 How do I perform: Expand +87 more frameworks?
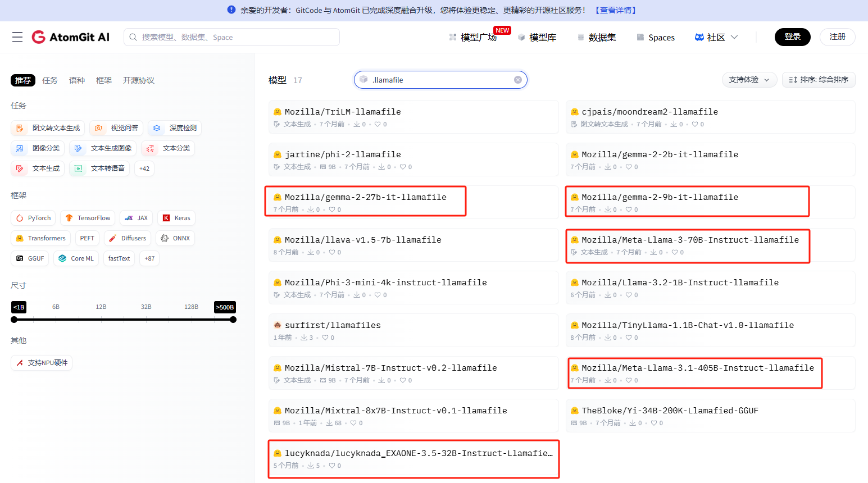coord(149,258)
